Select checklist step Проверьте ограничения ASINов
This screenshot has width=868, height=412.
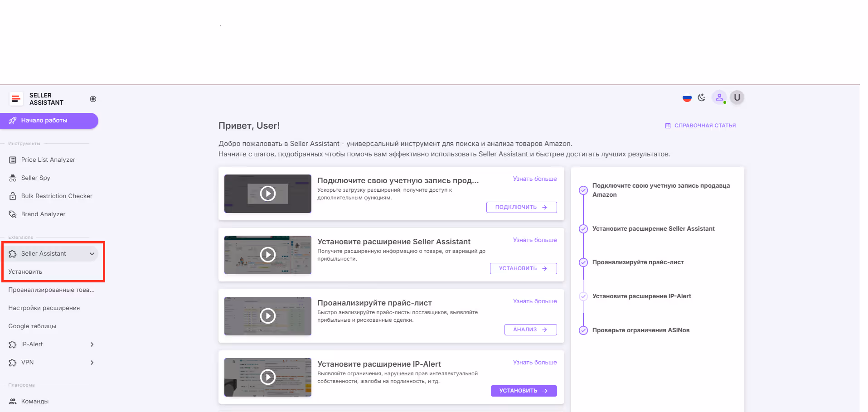click(641, 330)
